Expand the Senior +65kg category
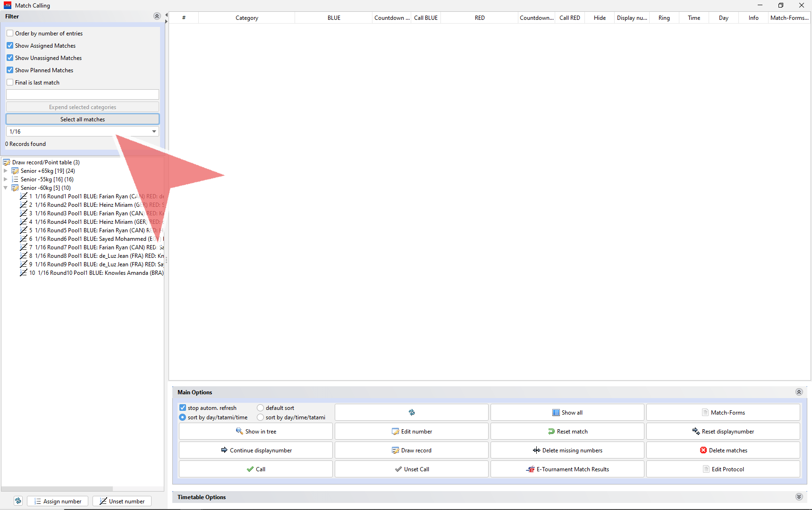 point(6,171)
